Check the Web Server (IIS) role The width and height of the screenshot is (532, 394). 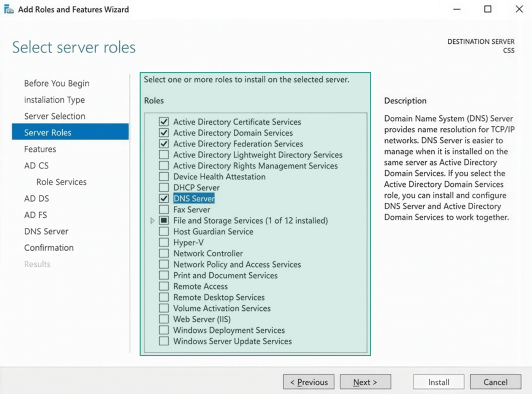(164, 319)
